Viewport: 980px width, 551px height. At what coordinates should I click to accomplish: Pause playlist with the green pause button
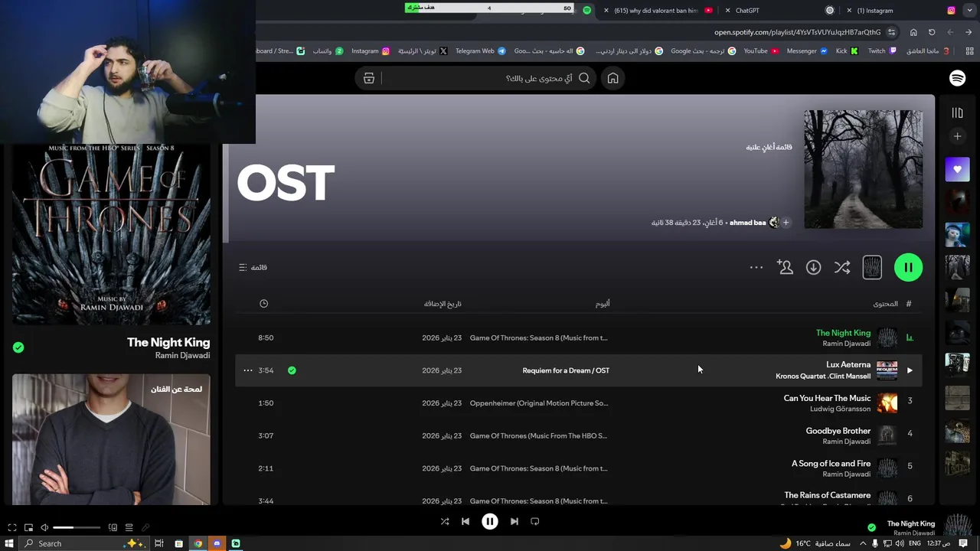click(x=908, y=267)
